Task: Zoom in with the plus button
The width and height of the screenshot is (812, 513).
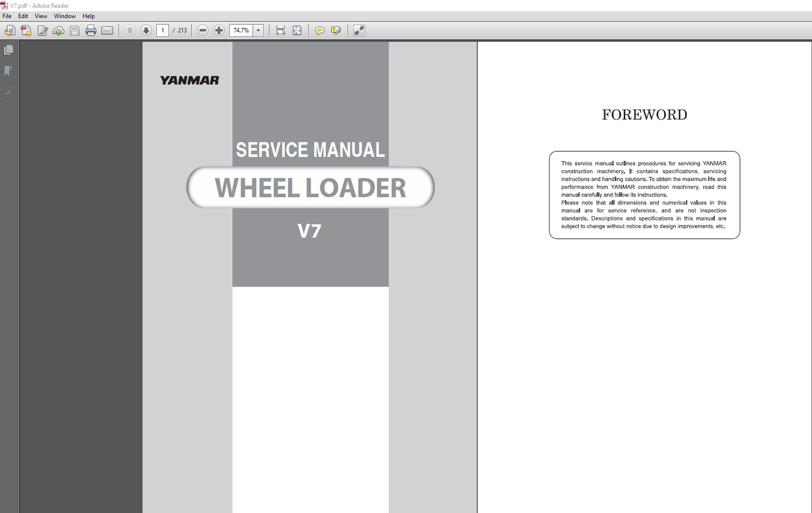Action: tap(219, 30)
